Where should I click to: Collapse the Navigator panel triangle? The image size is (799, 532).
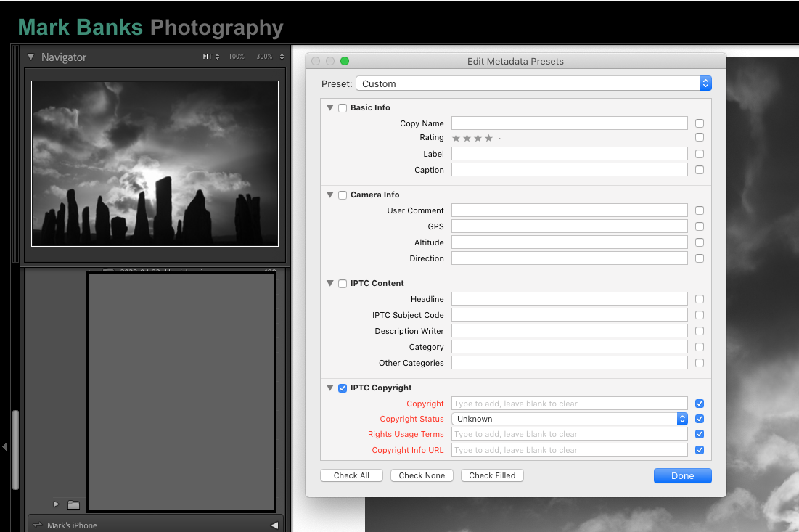pyautogui.click(x=31, y=57)
